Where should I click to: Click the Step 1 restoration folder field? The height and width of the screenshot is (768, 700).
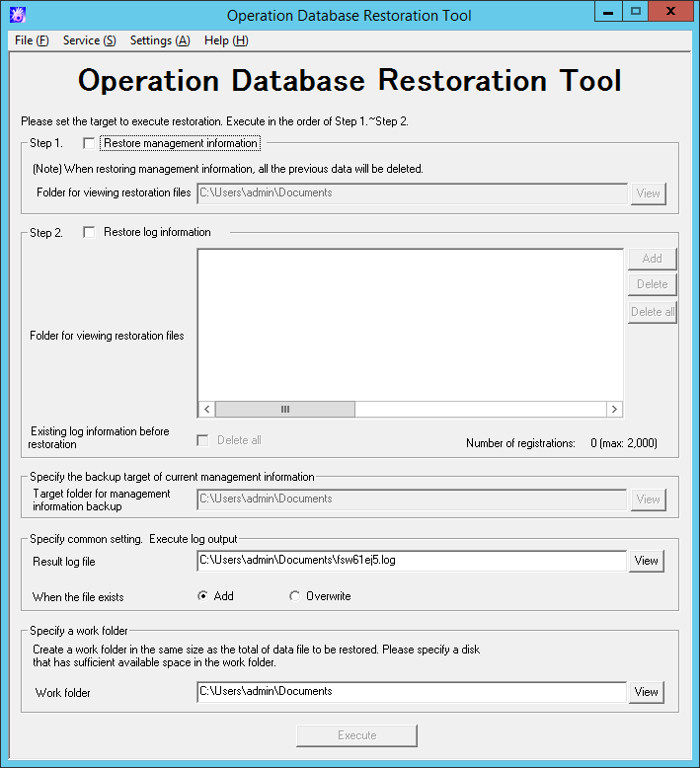[412, 192]
